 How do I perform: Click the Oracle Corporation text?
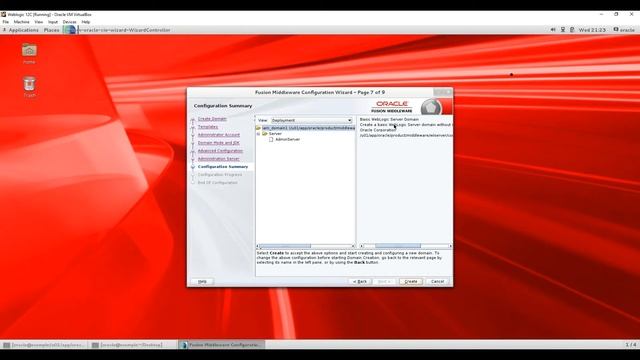378,130
